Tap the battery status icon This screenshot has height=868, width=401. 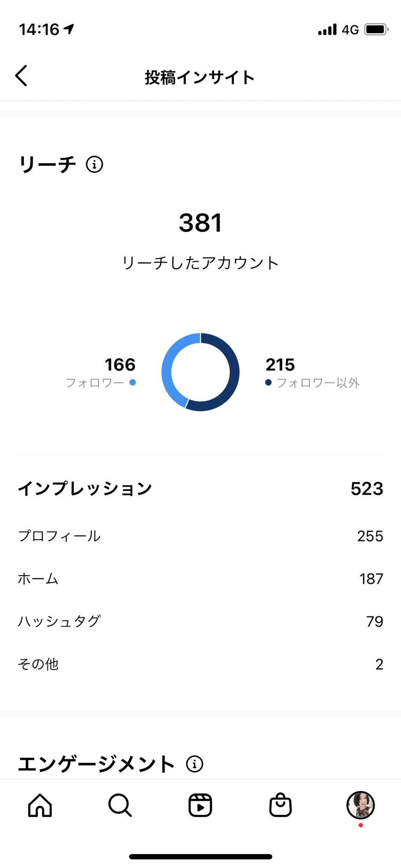376,29
